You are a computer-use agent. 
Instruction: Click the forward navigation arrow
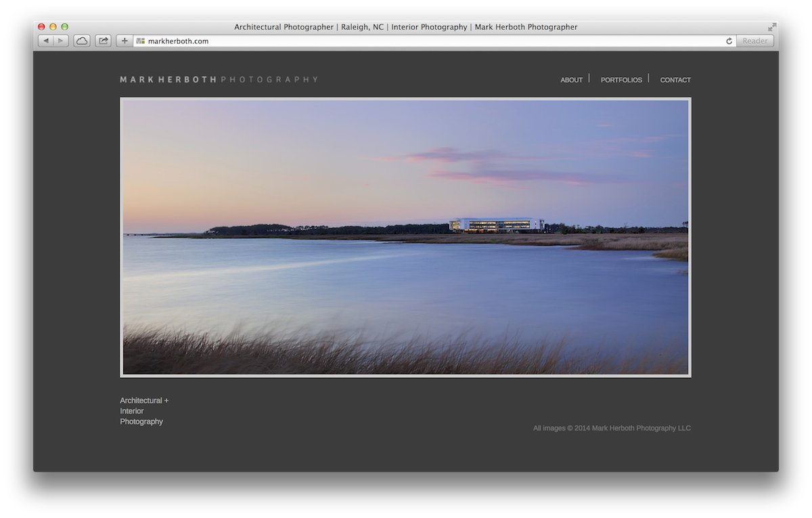tap(61, 41)
